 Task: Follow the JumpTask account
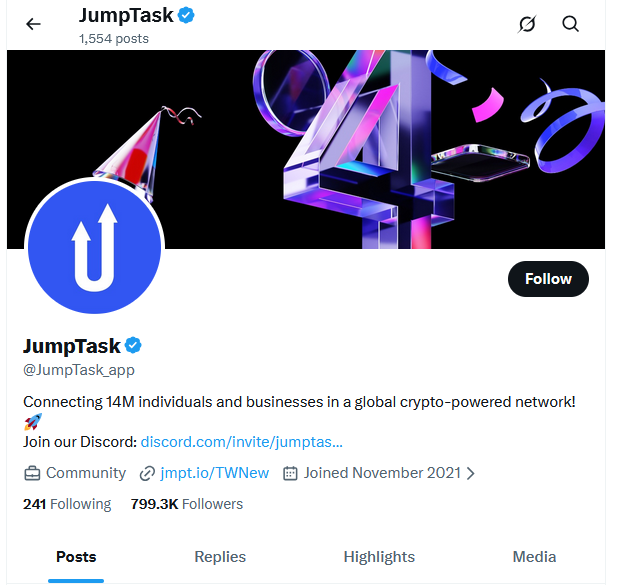coord(548,279)
